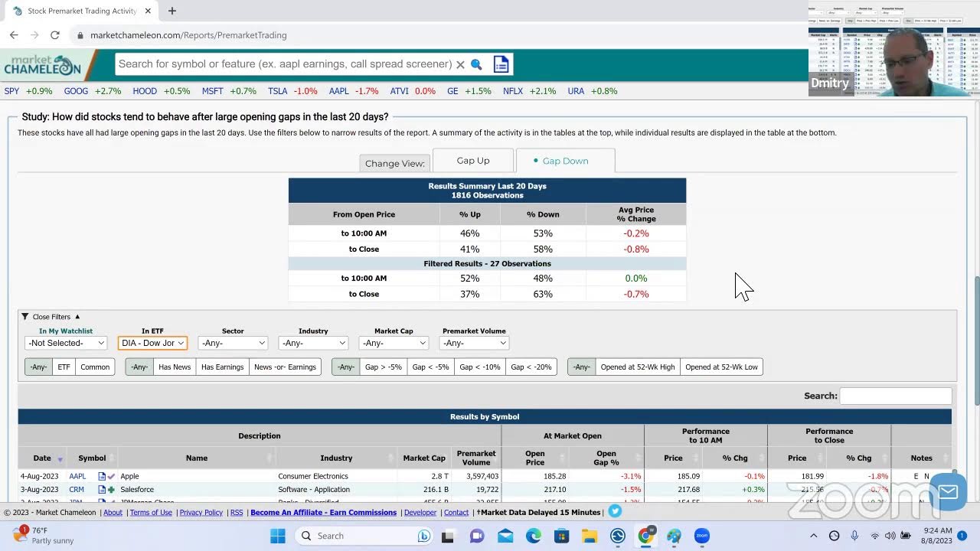The height and width of the screenshot is (551, 980).
Task: Click the NFLX ticker in quote bar
Action: tap(513, 91)
